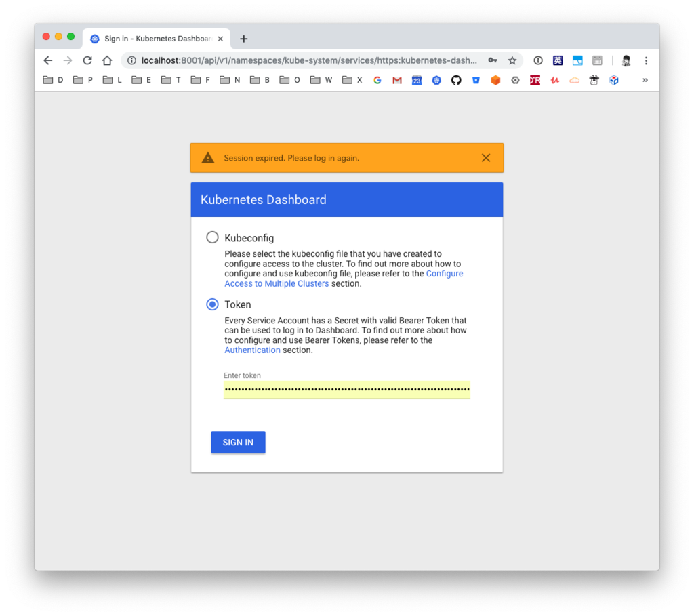Open the light-blue window extension icon

tap(577, 60)
